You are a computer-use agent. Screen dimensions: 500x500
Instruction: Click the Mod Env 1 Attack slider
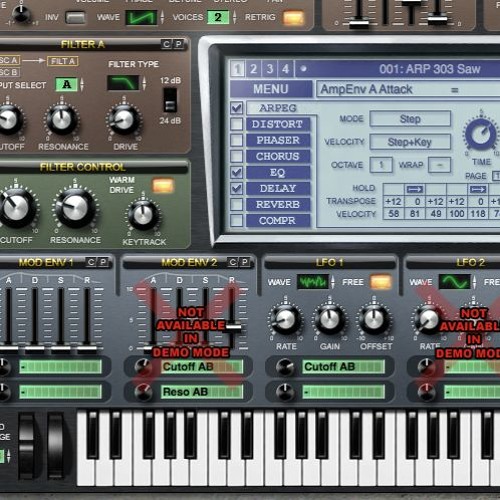pyautogui.click(x=9, y=317)
